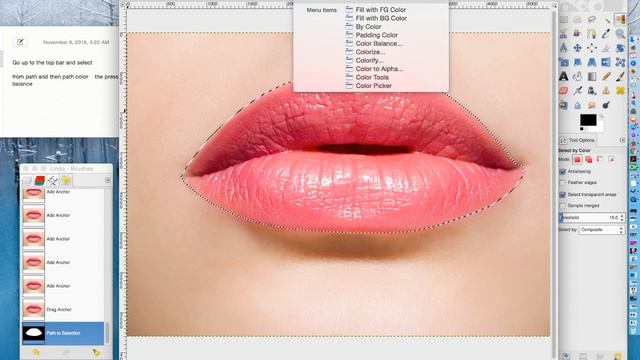Open the Tool Options tab configuration menu
Image resolution: width=640 pixels, height=360 pixels.
point(622,140)
